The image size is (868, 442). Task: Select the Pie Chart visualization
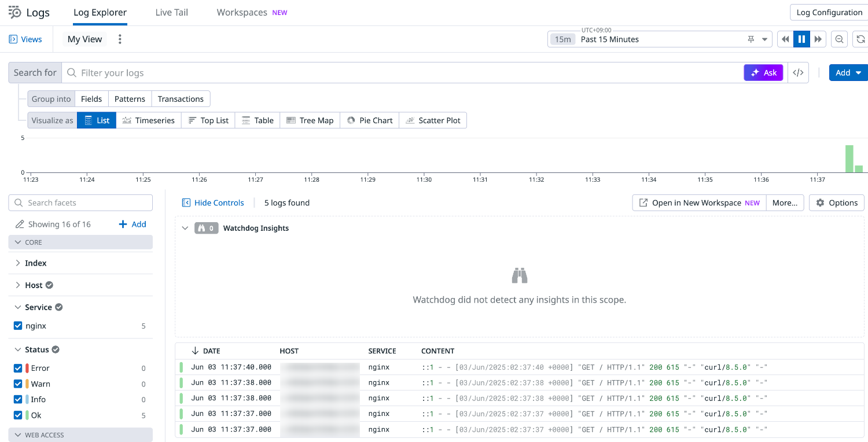tap(370, 120)
